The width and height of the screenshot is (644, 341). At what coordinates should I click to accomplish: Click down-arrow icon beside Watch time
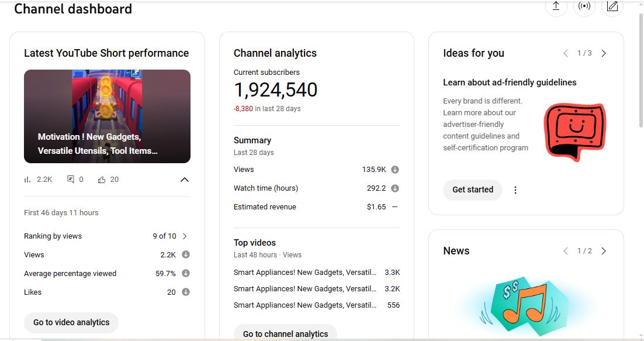[x=395, y=188]
